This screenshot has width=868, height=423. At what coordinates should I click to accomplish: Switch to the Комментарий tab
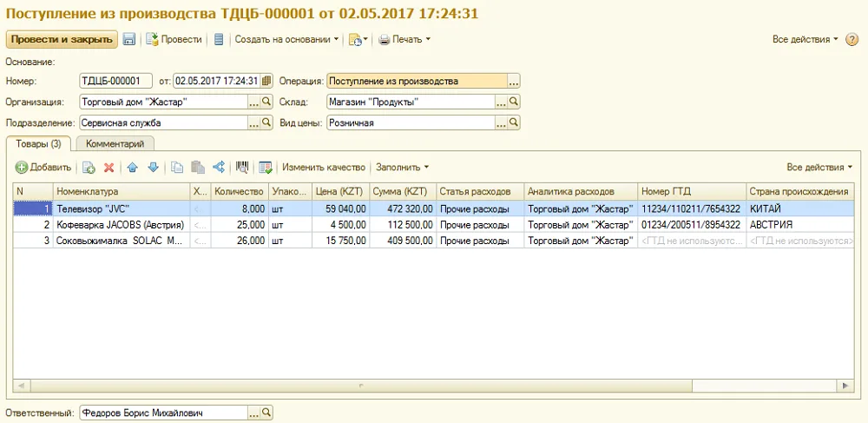pos(115,143)
